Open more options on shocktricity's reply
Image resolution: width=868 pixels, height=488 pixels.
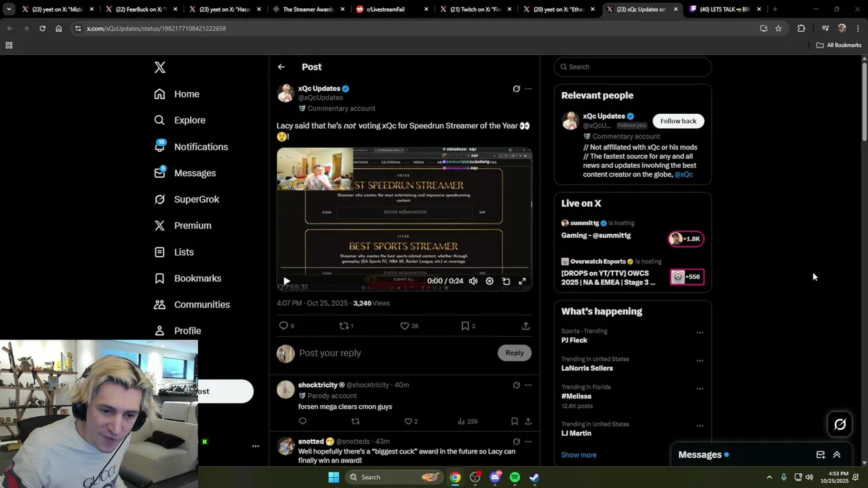[528, 385]
